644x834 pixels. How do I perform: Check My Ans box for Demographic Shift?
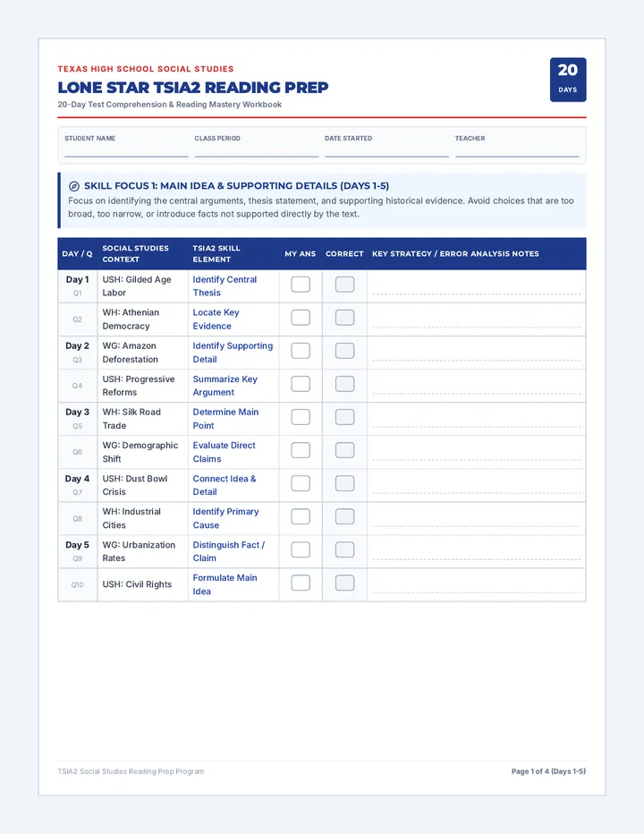coord(301,450)
